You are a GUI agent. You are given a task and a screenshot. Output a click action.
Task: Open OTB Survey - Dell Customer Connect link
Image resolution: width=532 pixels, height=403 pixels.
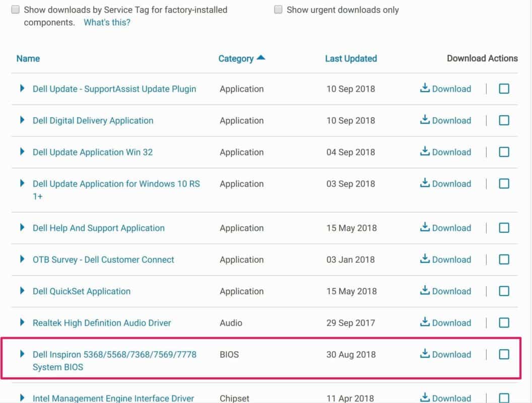(103, 259)
